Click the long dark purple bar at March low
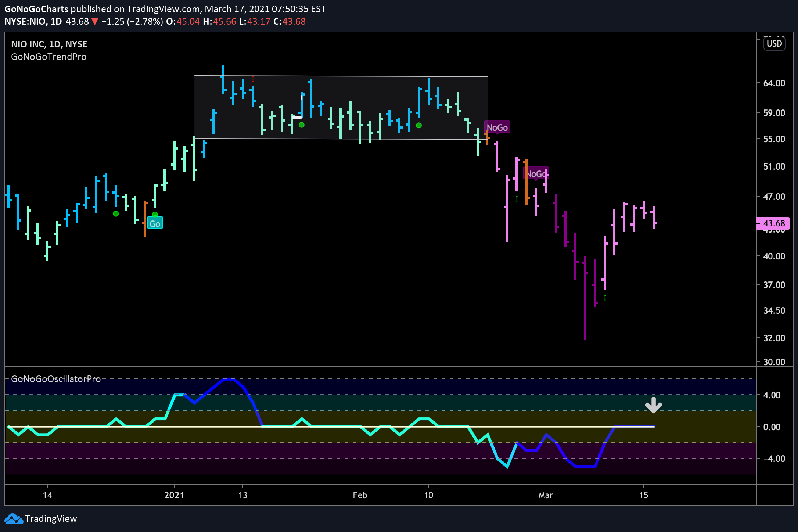The width and height of the screenshot is (798, 532). (585, 298)
